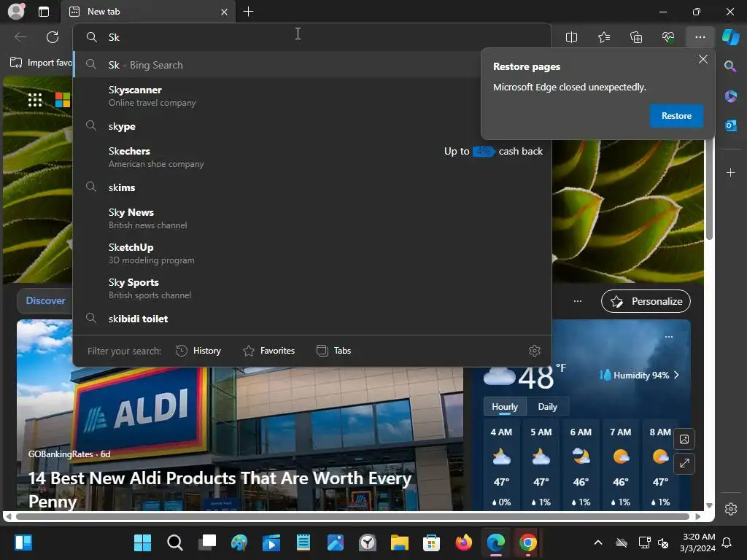Open search suggestion settings gear
747x560 pixels.
[x=535, y=351]
